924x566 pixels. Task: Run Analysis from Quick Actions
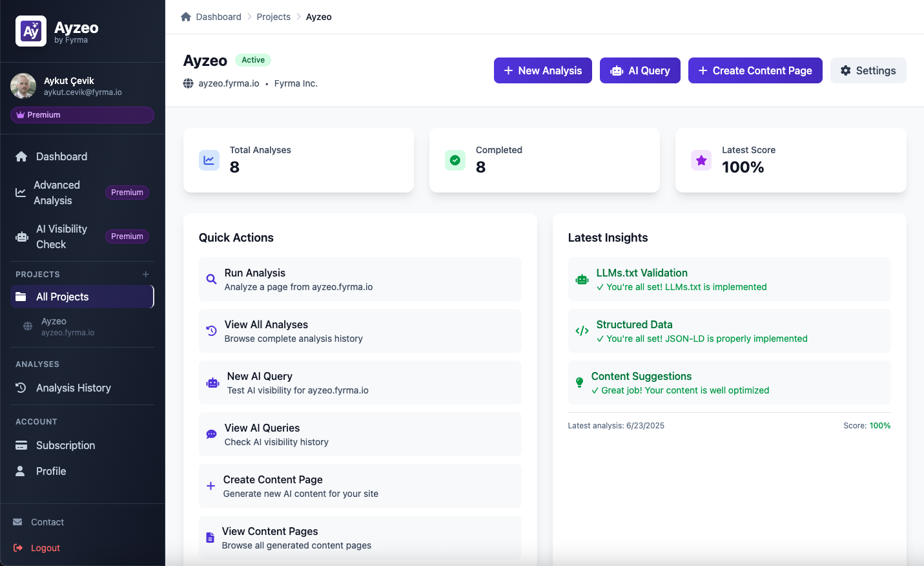[360, 279]
